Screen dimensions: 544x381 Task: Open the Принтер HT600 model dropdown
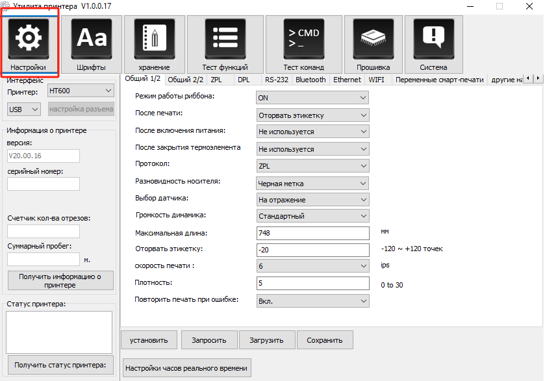(80, 91)
